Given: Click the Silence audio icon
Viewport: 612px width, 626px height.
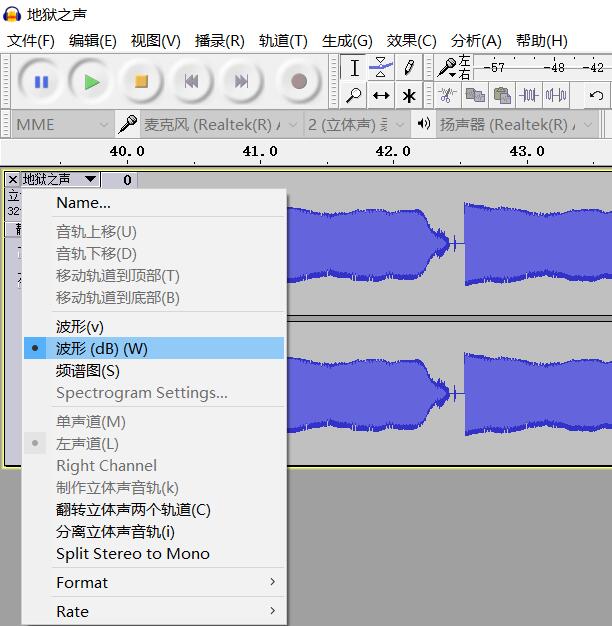Looking at the screenshot, I should pyautogui.click(x=556, y=96).
